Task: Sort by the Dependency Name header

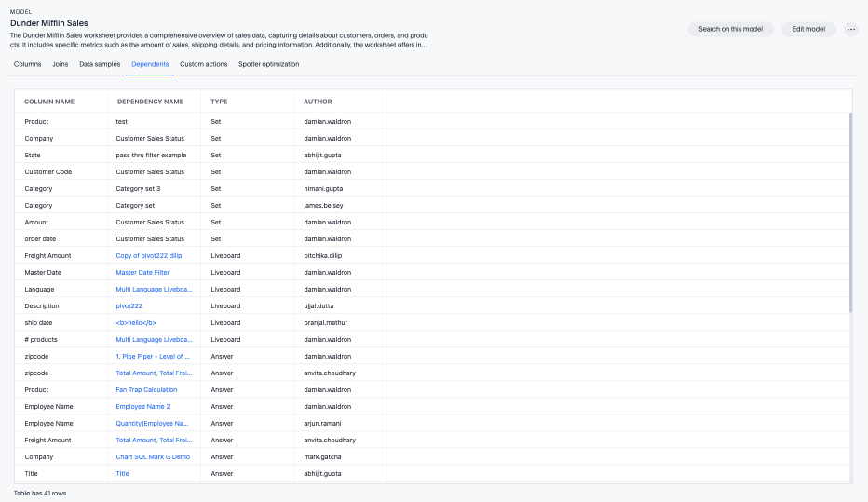Action: (x=149, y=102)
